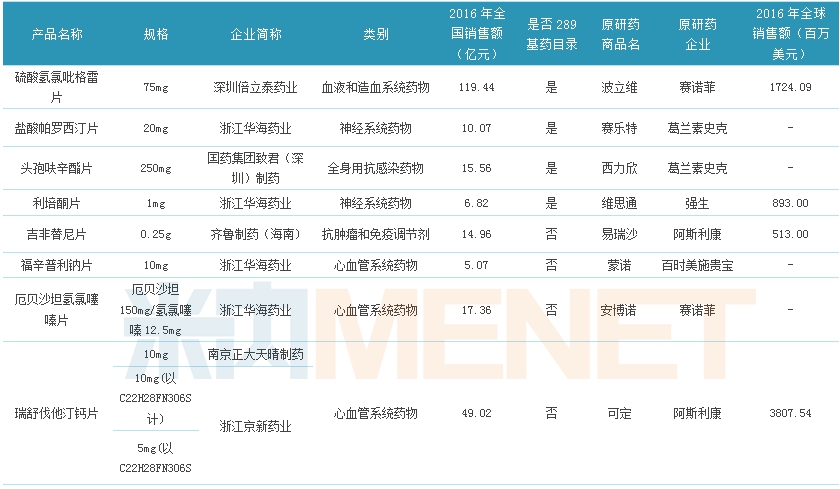
Task: Click the 14.96 national sales value
Action: 477,235
